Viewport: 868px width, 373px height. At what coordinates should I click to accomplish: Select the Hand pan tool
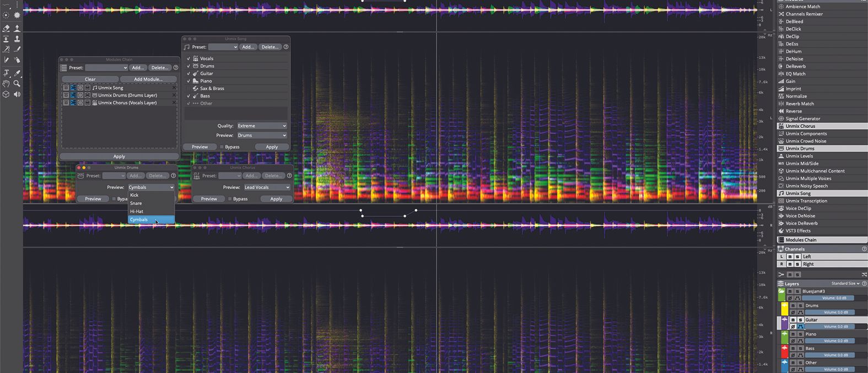point(6,83)
